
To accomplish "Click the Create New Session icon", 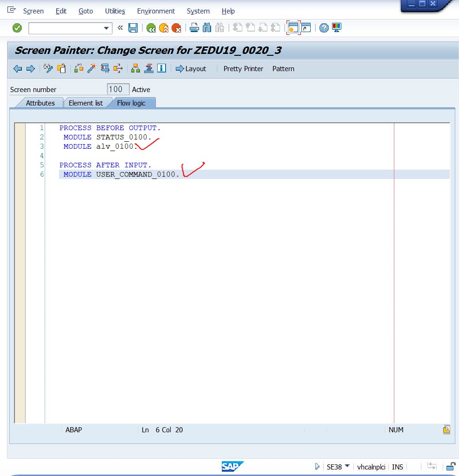I will 293,28.
